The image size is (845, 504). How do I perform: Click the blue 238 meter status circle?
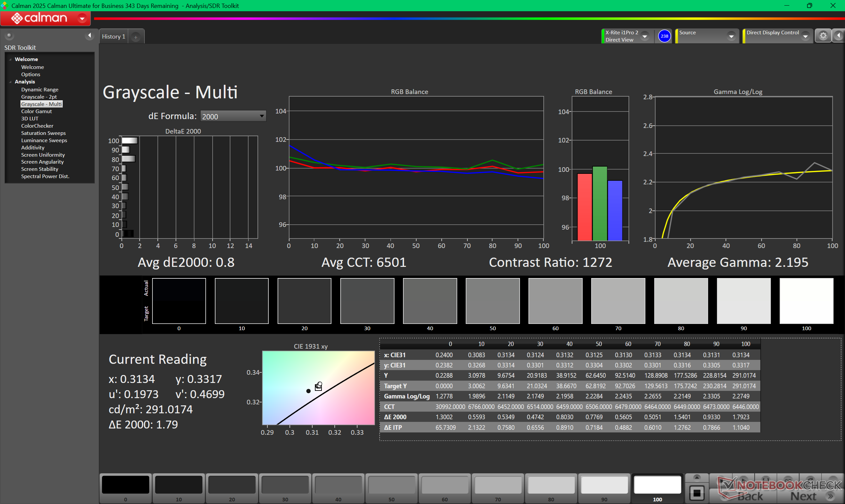pos(664,36)
